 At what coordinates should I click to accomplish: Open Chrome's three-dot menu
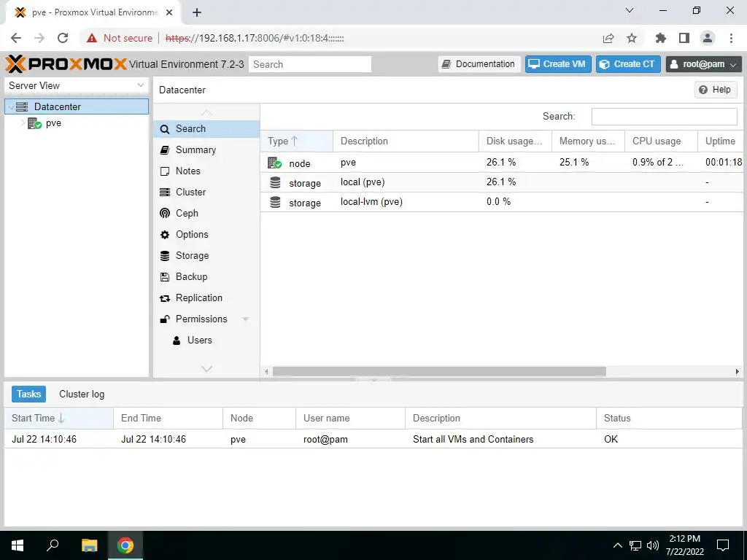click(731, 38)
